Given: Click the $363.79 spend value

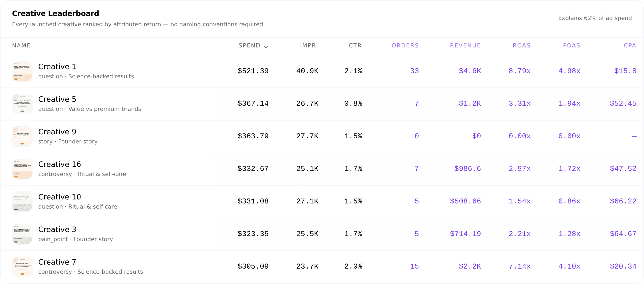Looking at the screenshot, I should pos(253,136).
